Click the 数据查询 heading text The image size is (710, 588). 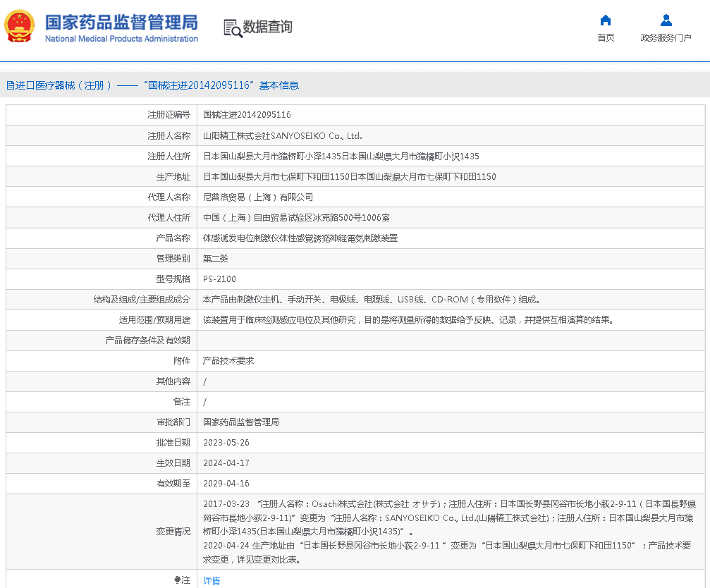[x=267, y=27]
